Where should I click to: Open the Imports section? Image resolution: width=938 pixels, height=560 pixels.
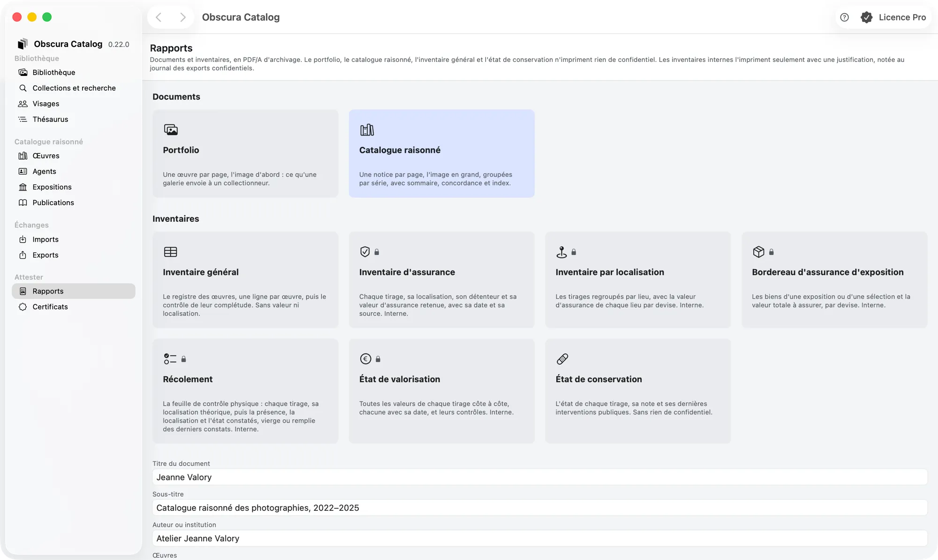(x=74, y=239)
